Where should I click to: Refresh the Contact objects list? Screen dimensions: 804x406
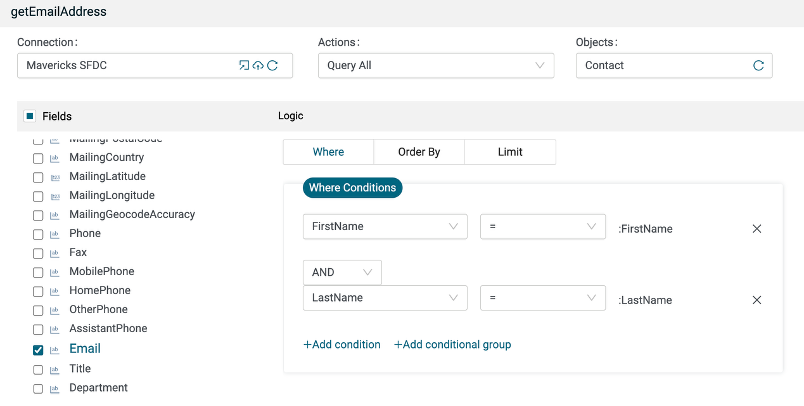click(x=758, y=66)
